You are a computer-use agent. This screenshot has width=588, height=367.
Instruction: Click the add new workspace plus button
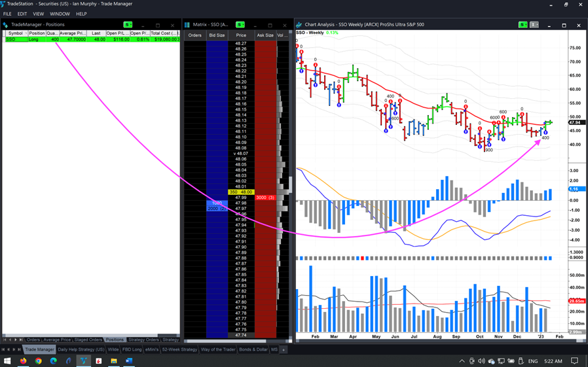coord(284,350)
